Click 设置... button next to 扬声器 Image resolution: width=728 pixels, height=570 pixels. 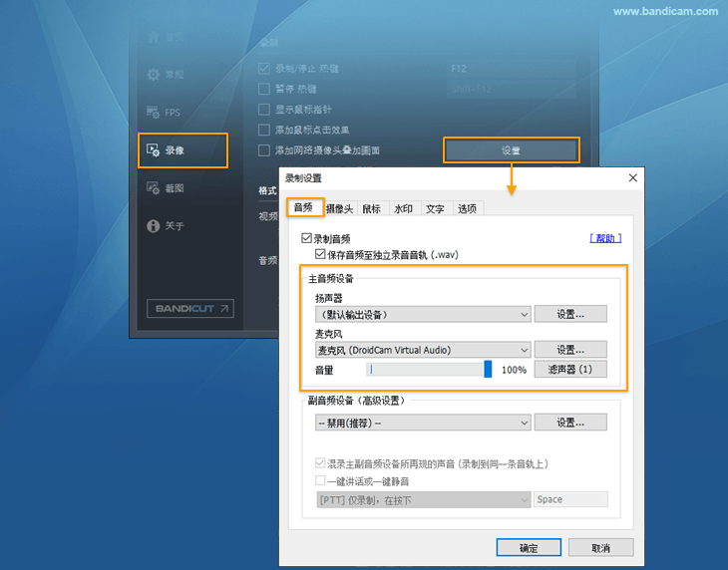point(570,315)
